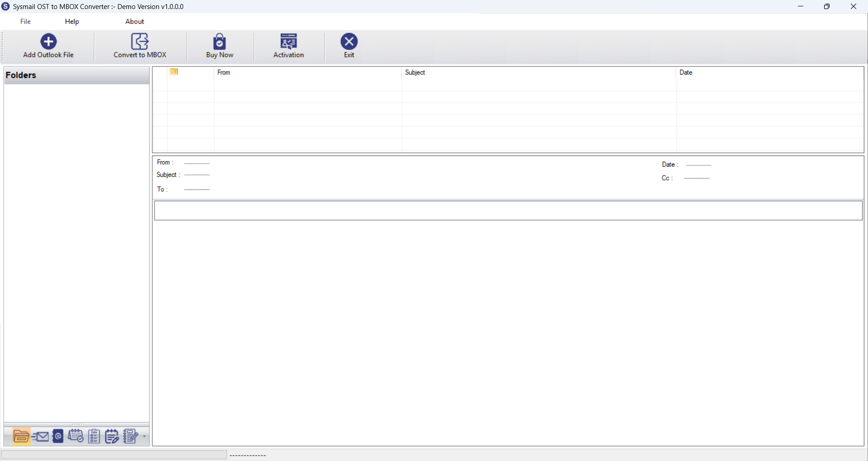Click the Add Outlook File button
This screenshot has width=868, height=461.
48,46
